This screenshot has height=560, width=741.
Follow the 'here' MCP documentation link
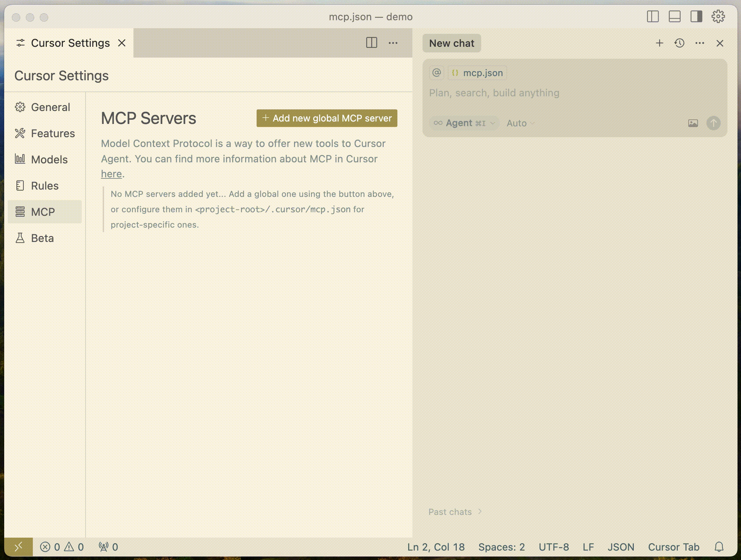111,174
